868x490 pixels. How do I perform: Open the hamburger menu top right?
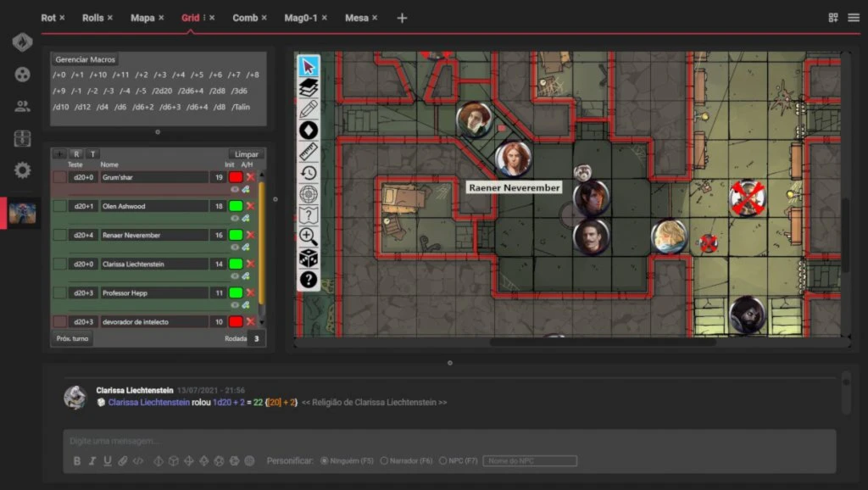coord(854,18)
